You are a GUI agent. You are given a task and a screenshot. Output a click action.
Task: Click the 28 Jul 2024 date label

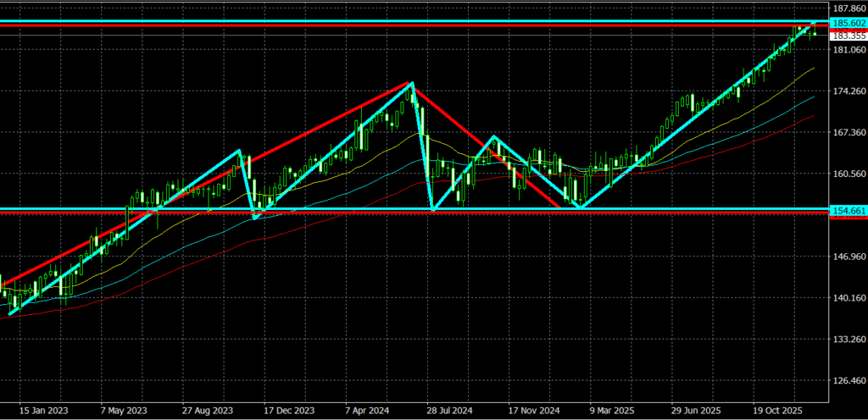449,409
